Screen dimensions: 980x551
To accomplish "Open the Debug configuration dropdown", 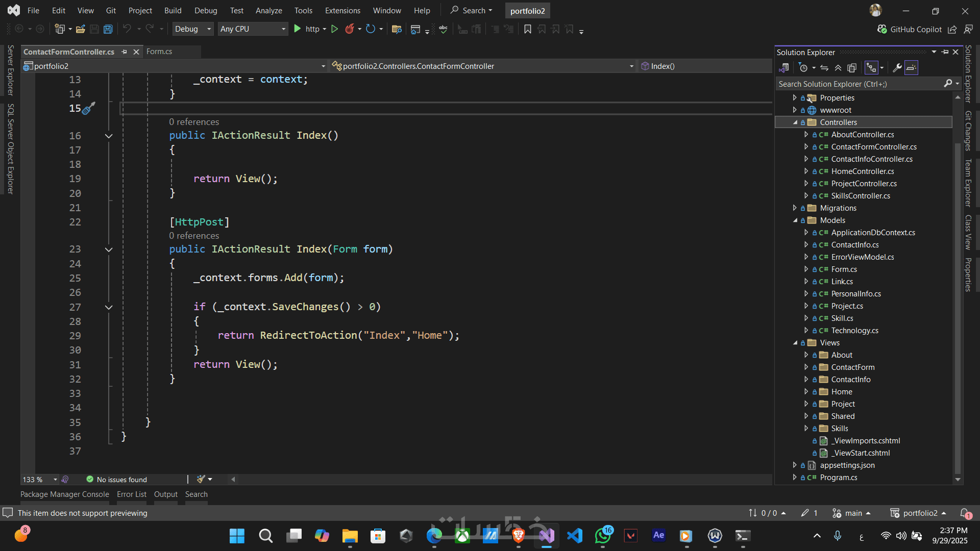I will (192, 29).
